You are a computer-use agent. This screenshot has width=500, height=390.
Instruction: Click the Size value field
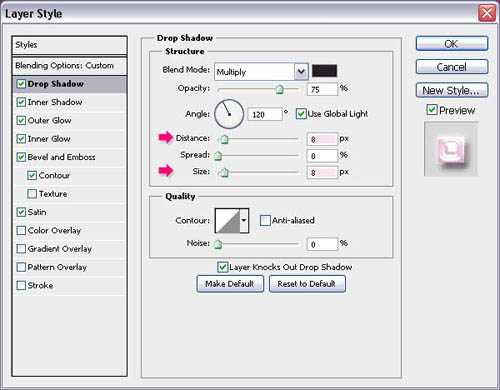click(x=322, y=172)
